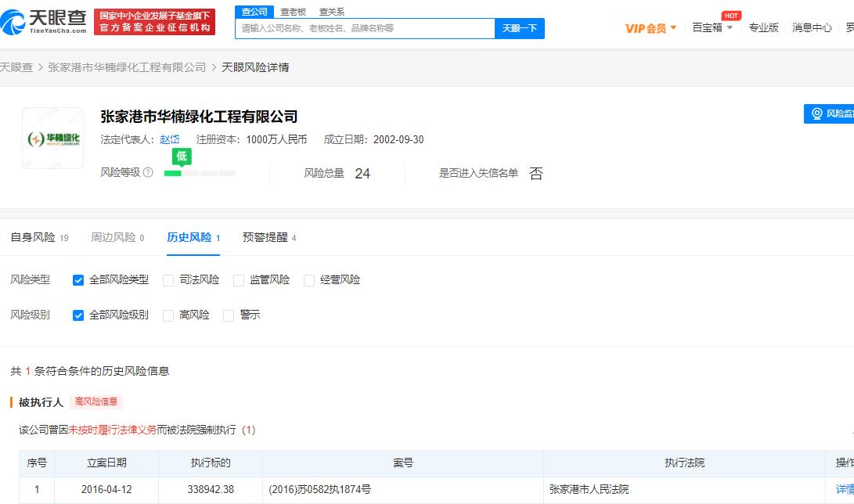
Task: Click the 天眼一下 search button
Action: coord(520,28)
